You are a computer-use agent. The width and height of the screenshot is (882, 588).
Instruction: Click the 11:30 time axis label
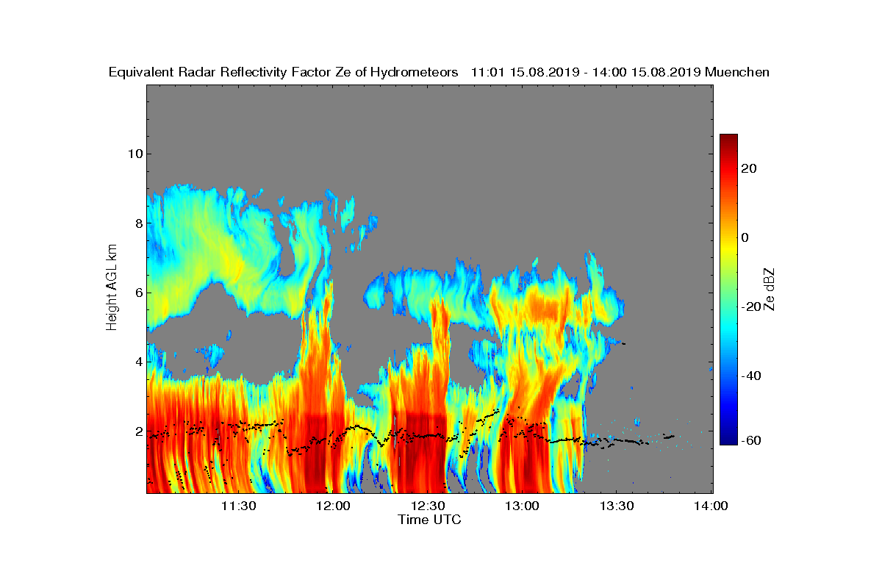click(x=240, y=506)
